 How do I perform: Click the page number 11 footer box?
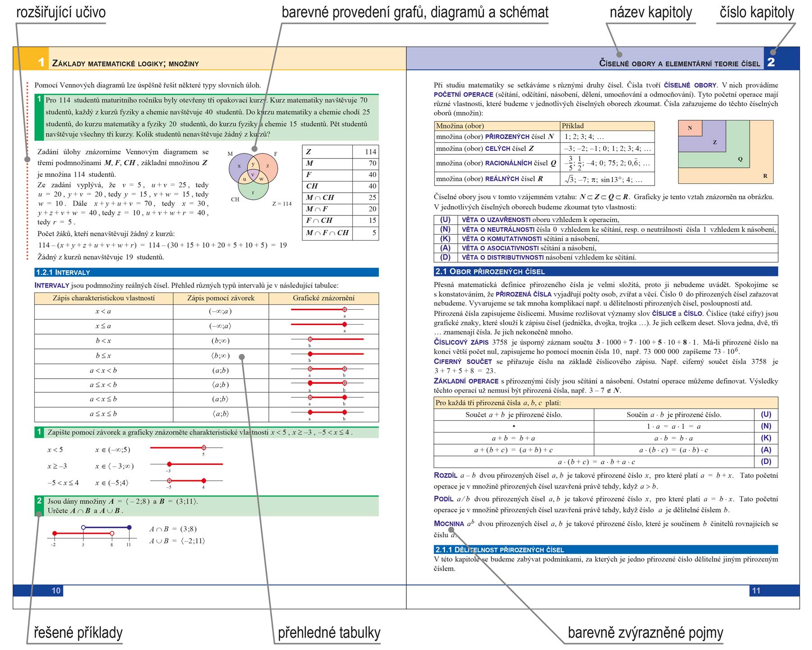(x=756, y=590)
